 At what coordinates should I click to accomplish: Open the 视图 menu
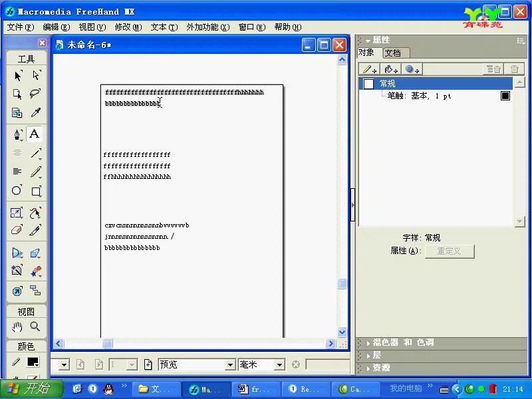coord(92,27)
